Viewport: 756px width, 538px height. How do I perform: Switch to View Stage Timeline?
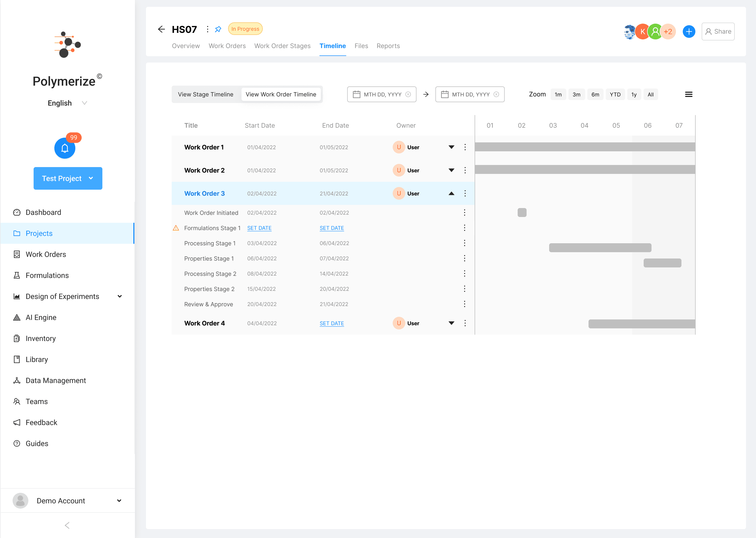(x=206, y=94)
